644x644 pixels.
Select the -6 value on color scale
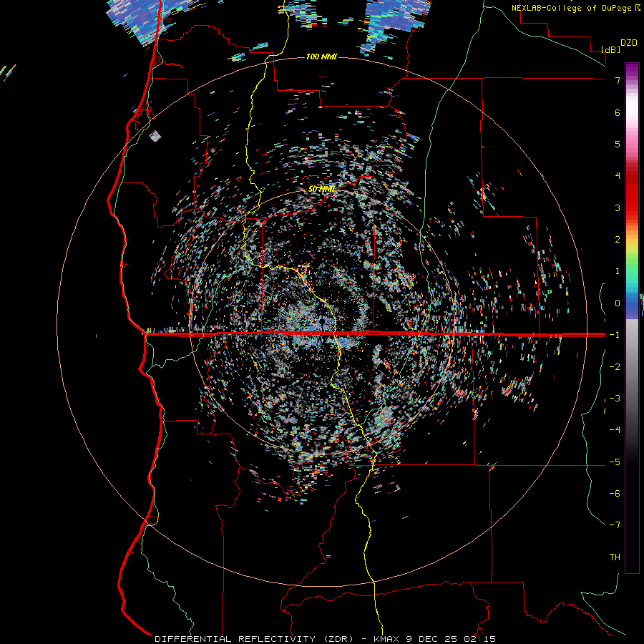615,494
